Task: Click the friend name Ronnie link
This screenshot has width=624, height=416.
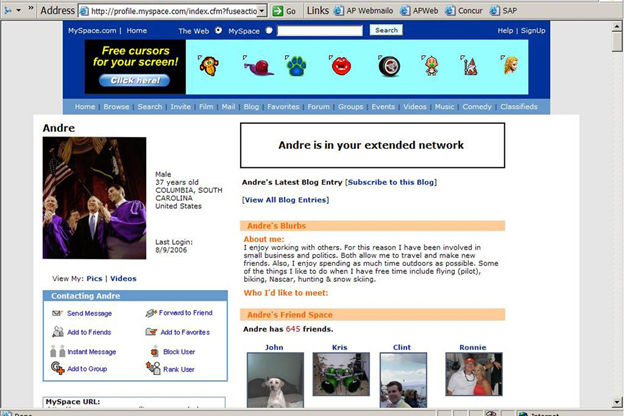Action: point(473,347)
